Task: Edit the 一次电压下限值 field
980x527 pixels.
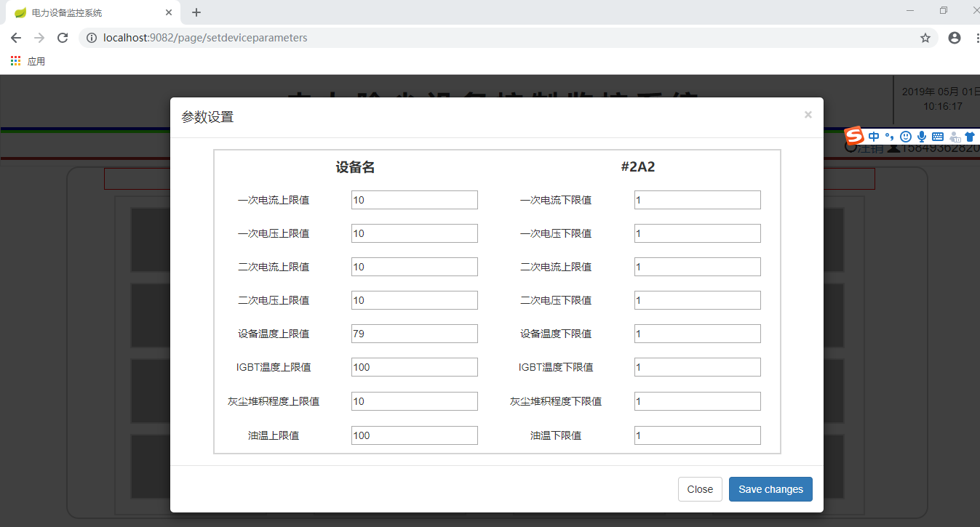Action: click(x=698, y=233)
